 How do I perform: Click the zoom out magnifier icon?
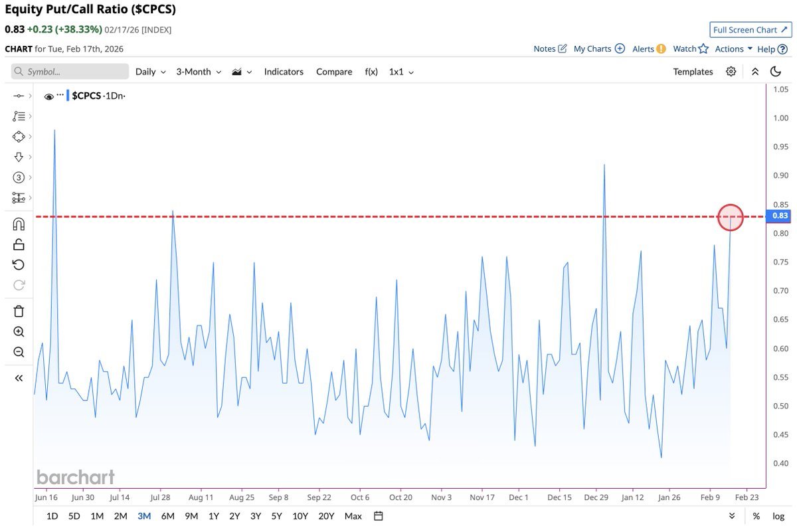point(19,353)
